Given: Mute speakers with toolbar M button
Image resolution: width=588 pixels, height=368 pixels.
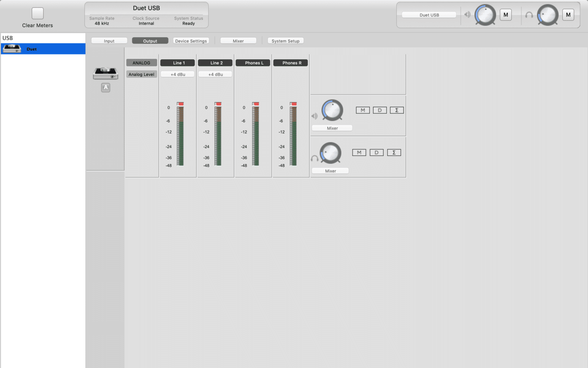Looking at the screenshot, I should pyautogui.click(x=506, y=15).
